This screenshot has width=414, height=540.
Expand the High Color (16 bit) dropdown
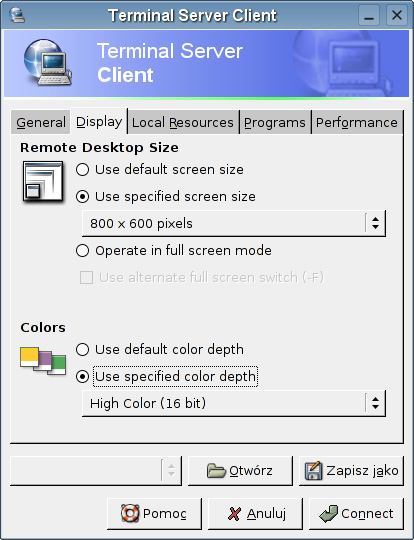(x=234, y=403)
